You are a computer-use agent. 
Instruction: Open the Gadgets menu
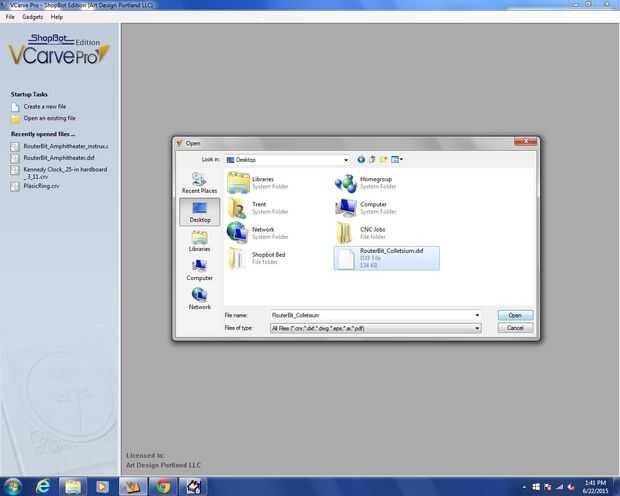[32, 17]
